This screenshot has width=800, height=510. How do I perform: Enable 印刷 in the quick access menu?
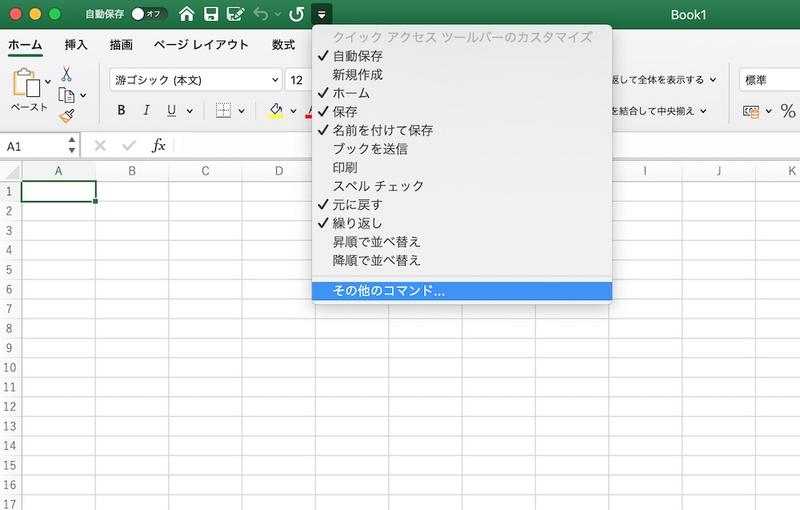point(344,167)
